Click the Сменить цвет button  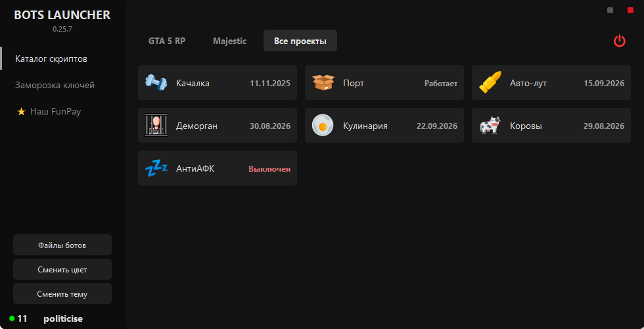click(x=62, y=269)
